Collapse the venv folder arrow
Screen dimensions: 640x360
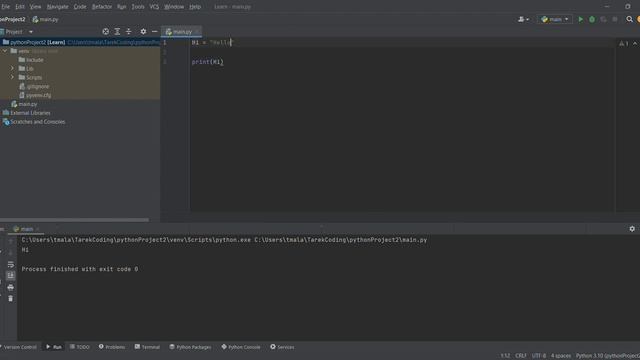[5, 51]
